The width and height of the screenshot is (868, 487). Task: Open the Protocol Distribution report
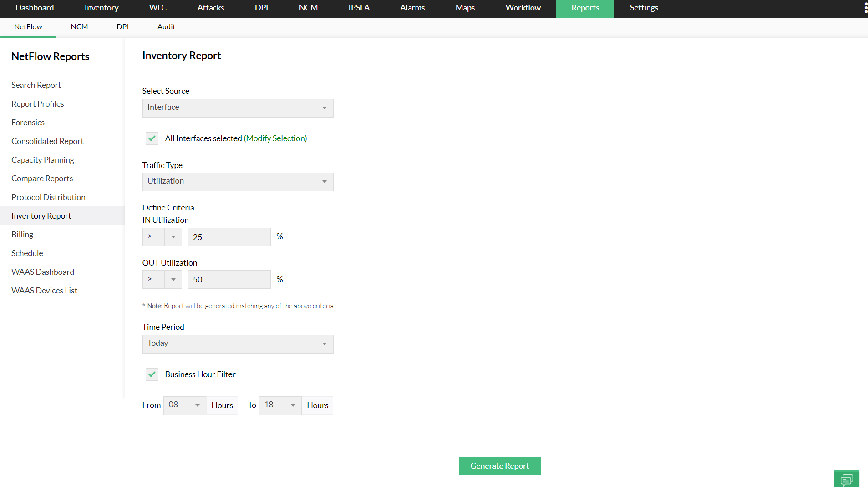[x=48, y=197]
